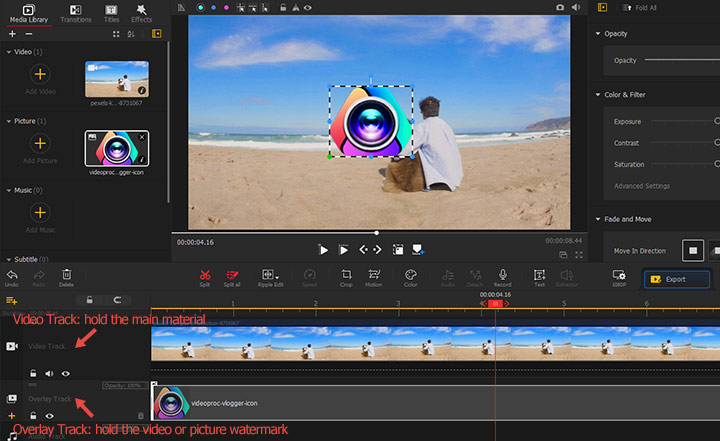Start voice recording with Record

pos(502,276)
